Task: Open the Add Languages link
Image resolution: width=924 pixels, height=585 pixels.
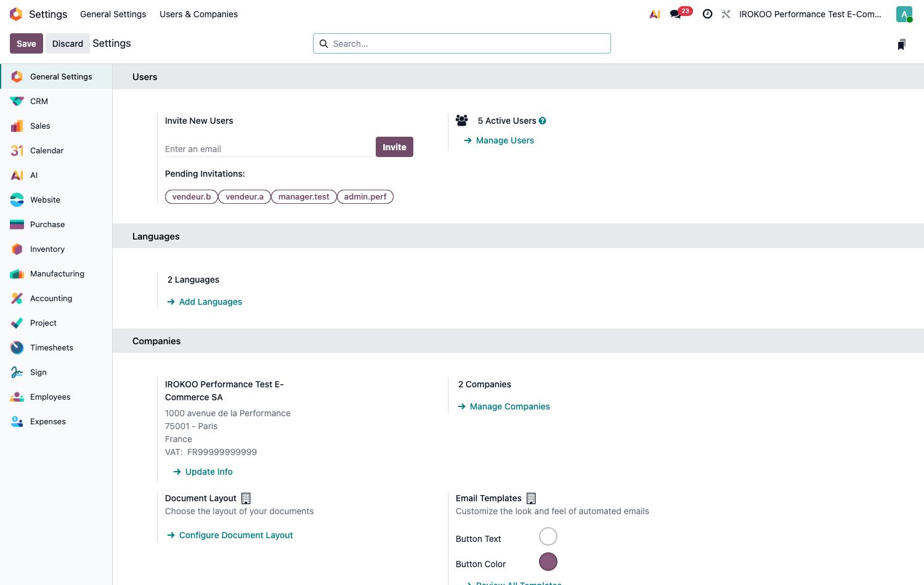Action: [205, 302]
